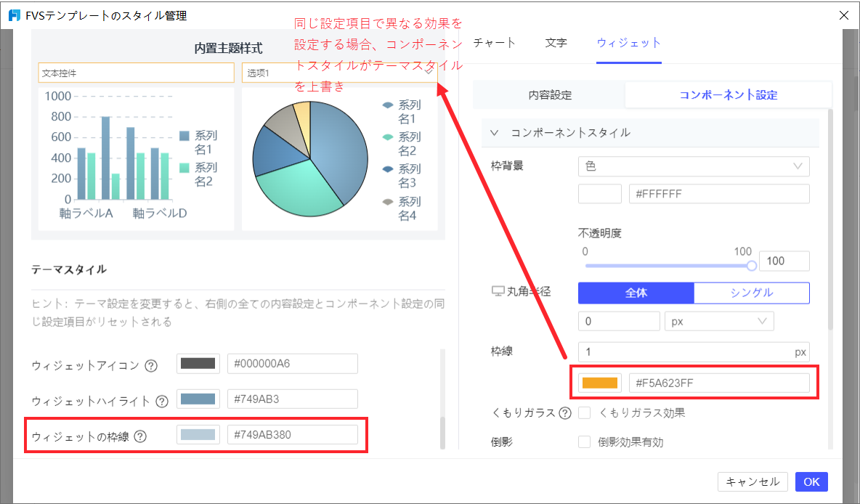Click the #F5A623FF border color field
This screenshot has width=860, height=504.
(719, 383)
